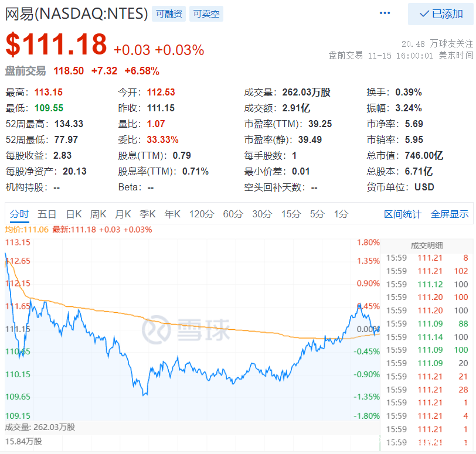This screenshot has height=454, width=476.
Task: Click the 每股净资产 value 20.13
Action: [x=74, y=171]
